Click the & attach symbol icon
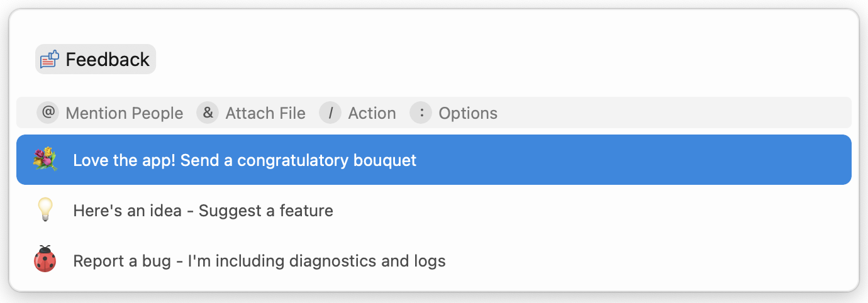 (207, 113)
